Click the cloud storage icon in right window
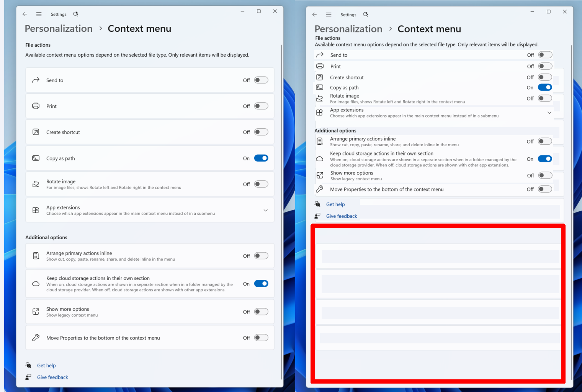Viewport: 582px width, 392px height. coord(319,159)
